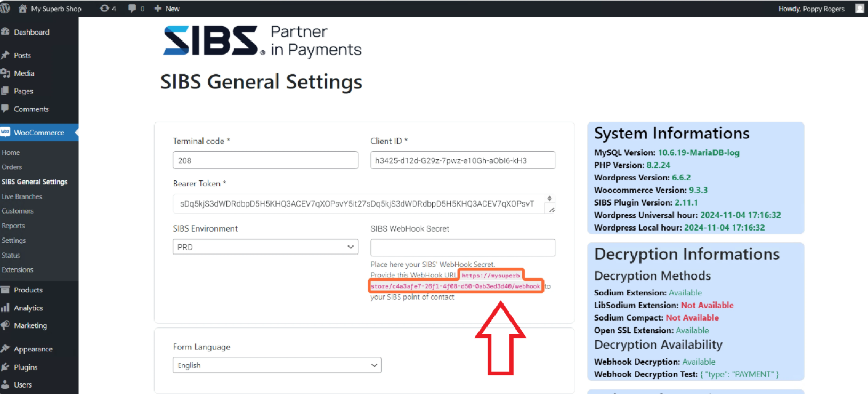Click the Plugins icon in sidebar
Screen dimensions: 868x394
click(x=5, y=367)
